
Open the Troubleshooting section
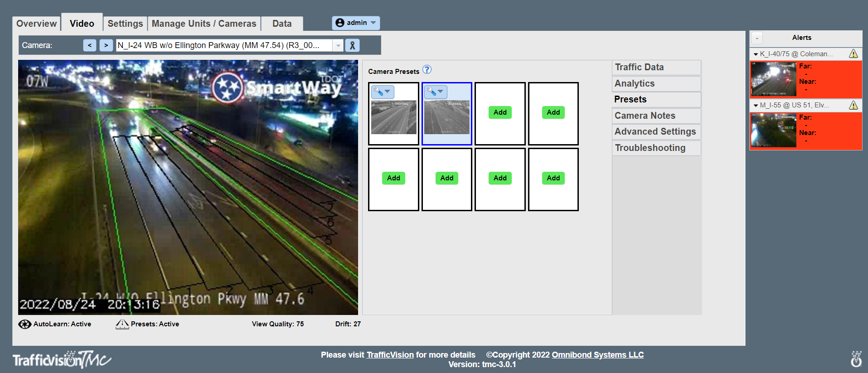coord(656,148)
